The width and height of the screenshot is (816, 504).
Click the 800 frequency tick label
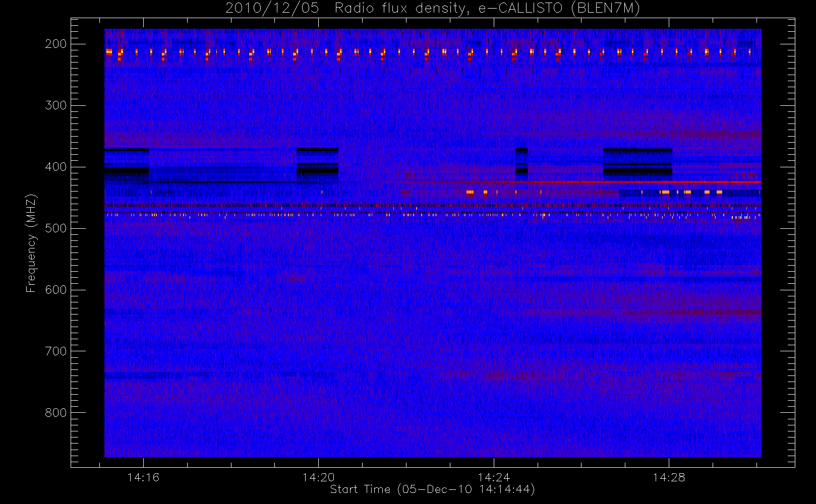point(56,413)
